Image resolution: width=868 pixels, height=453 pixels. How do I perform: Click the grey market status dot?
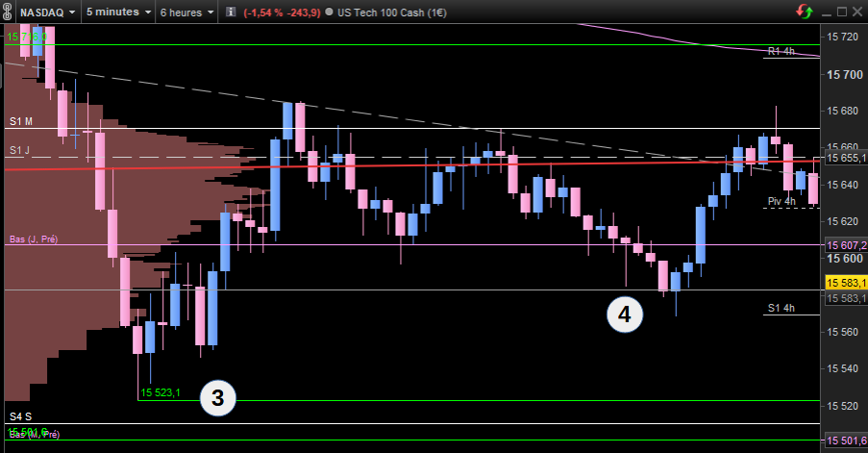tap(329, 12)
